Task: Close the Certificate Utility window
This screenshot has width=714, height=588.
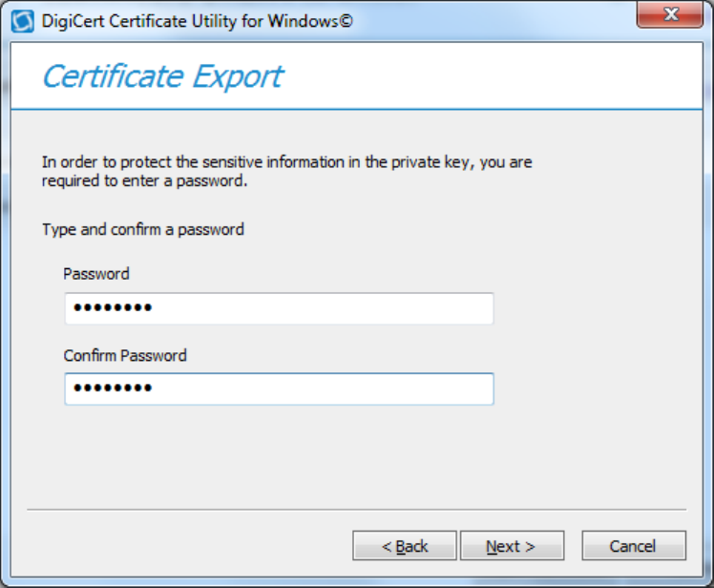Action: (x=669, y=15)
